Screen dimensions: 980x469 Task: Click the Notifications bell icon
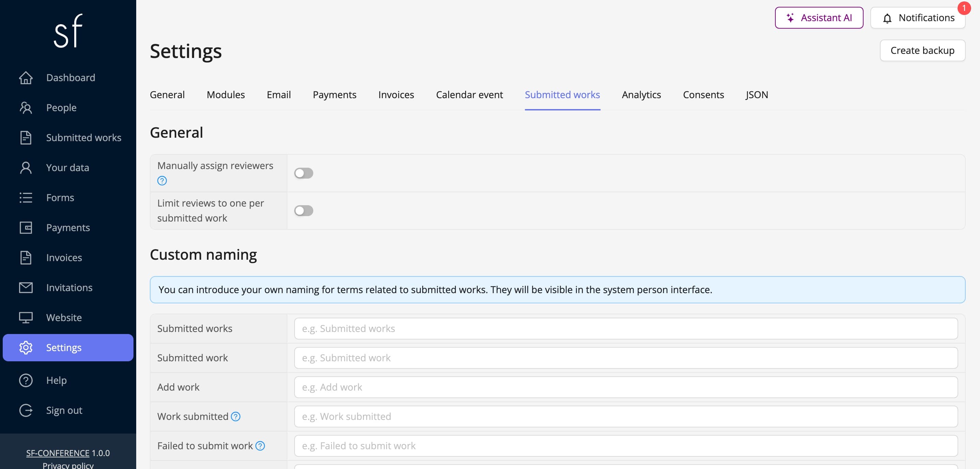[887, 18]
